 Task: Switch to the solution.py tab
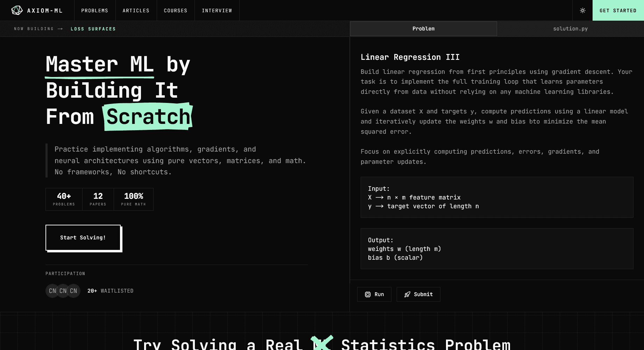click(571, 29)
